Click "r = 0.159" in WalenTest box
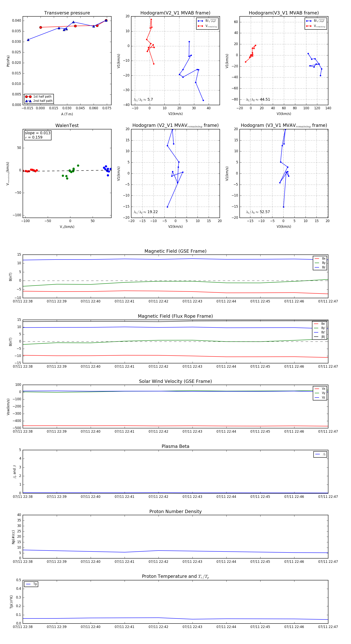Image resolution: width=351 pixels, height=644 pixels. (34, 137)
